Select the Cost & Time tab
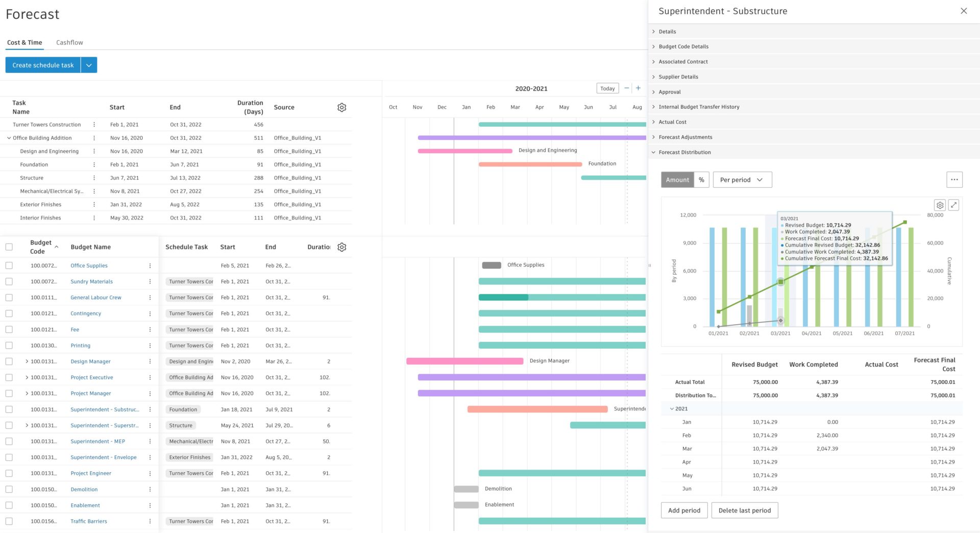 pos(24,42)
